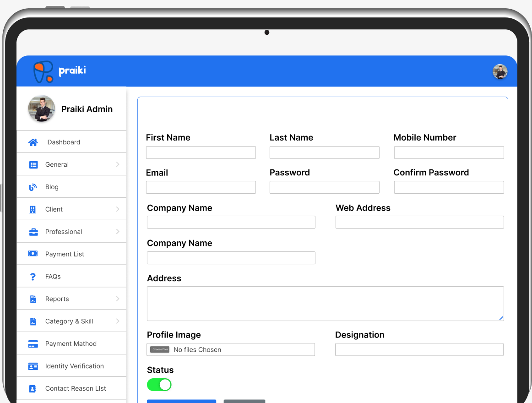Open Contact Reason List page
This screenshot has width=532, height=403.
[x=71, y=388]
